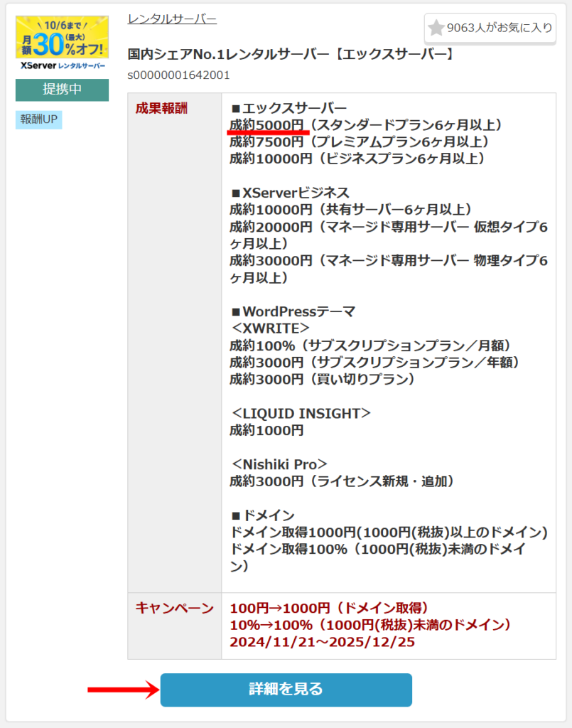Click the 報酬UP label
The height and width of the screenshot is (728, 572).
tap(38, 119)
